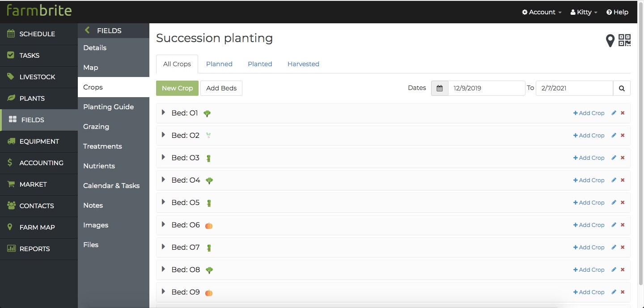Click the map location pin icon
The height and width of the screenshot is (308, 644).
[610, 41]
